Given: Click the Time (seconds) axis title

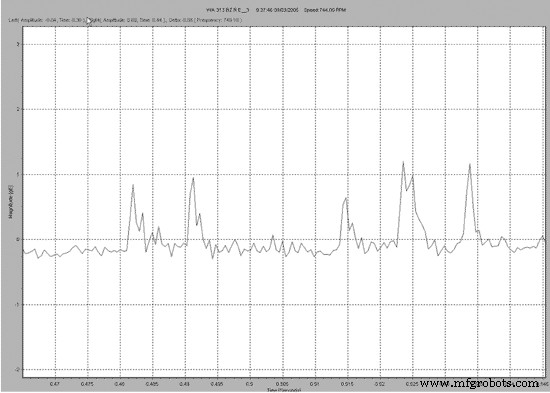Looking at the screenshot, I should coord(284,390).
